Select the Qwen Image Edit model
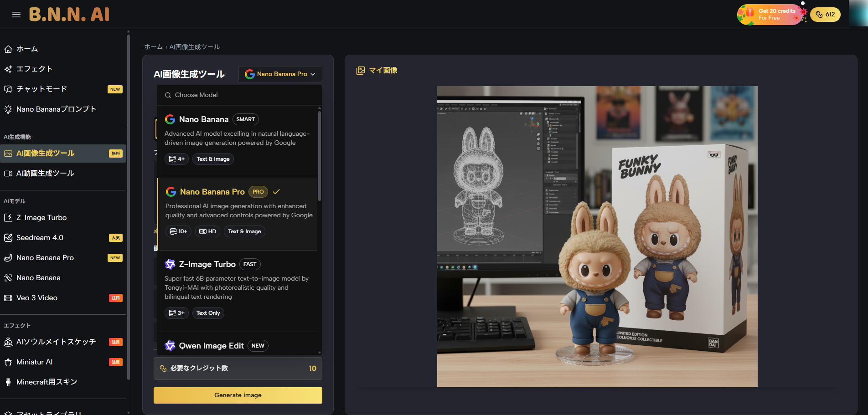The width and height of the screenshot is (868, 415). coord(211,346)
